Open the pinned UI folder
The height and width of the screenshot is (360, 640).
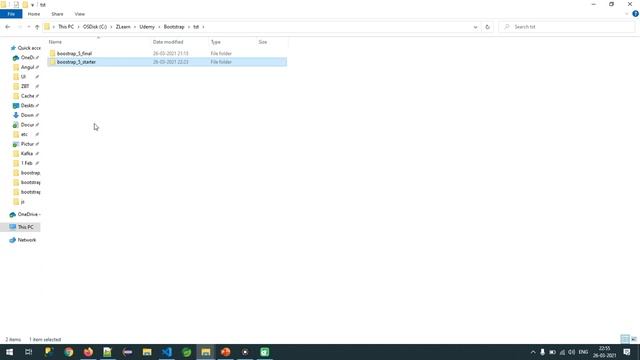(x=25, y=77)
